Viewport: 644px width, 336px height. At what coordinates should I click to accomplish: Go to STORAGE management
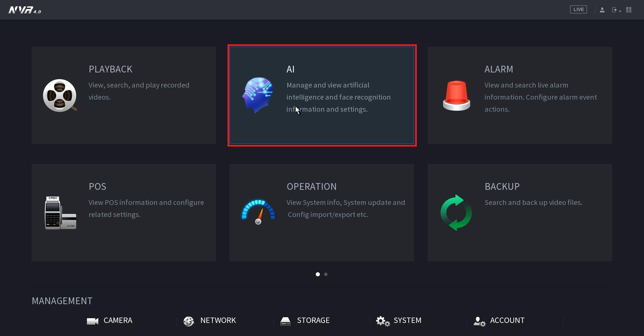[x=313, y=320]
